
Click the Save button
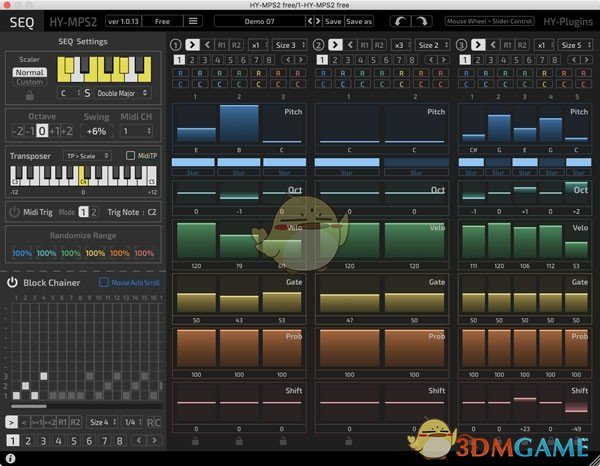[333, 21]
